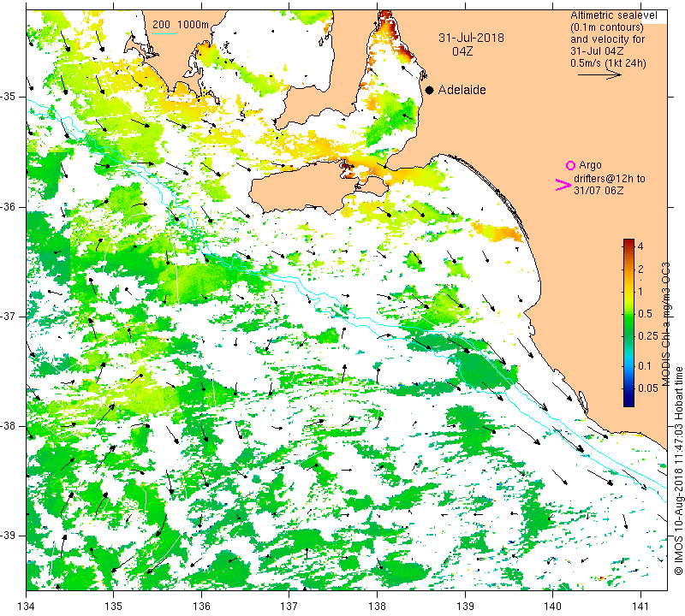The height and width of the screenshot is (616, 685).
Task: Click the colorbar value 0.05 label
Action: [x=647, y=388]
